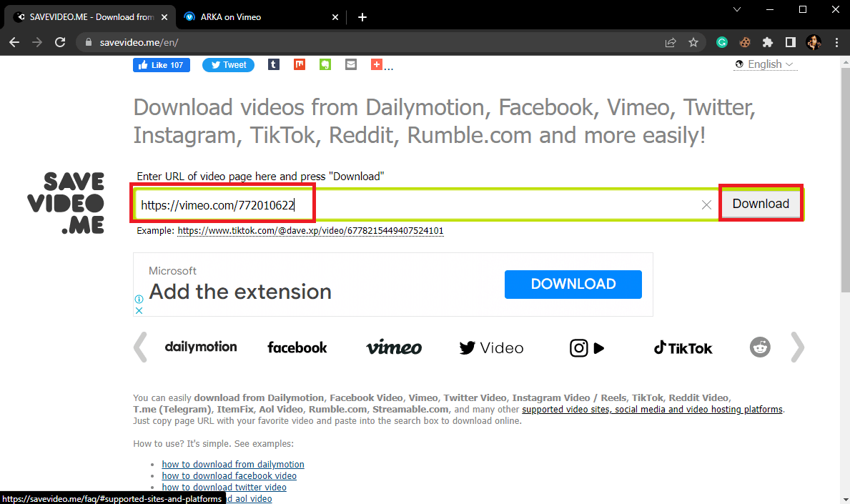Select the vimeo logo
The height and width of the screenshot is (504, 850).
[394, 347]
